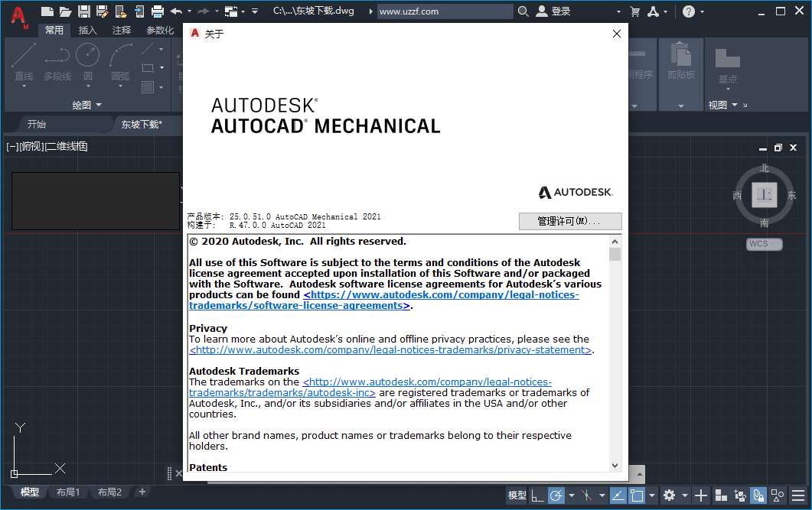
Task: Click the Isolate Objects status icon
Action: point(778,495)
